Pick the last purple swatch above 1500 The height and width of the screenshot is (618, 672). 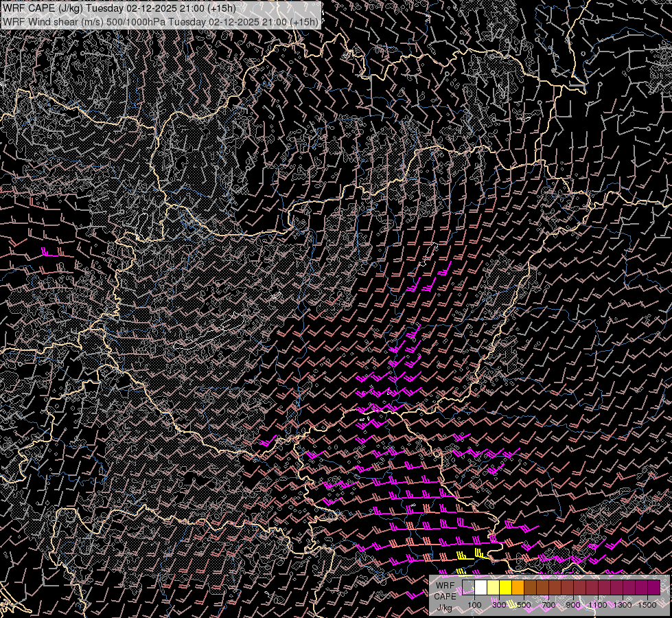pos(653,587)
